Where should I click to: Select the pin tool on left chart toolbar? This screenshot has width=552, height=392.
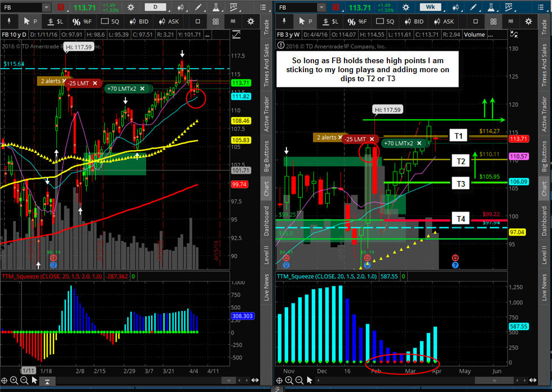pos(10,21)
